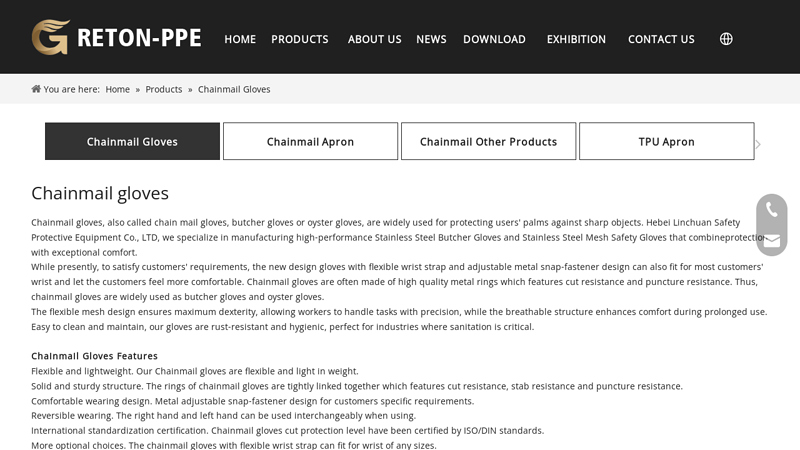Click the RETON-PPE brand name text
Viewport: 800px width, 450px height.
(139, 38)
